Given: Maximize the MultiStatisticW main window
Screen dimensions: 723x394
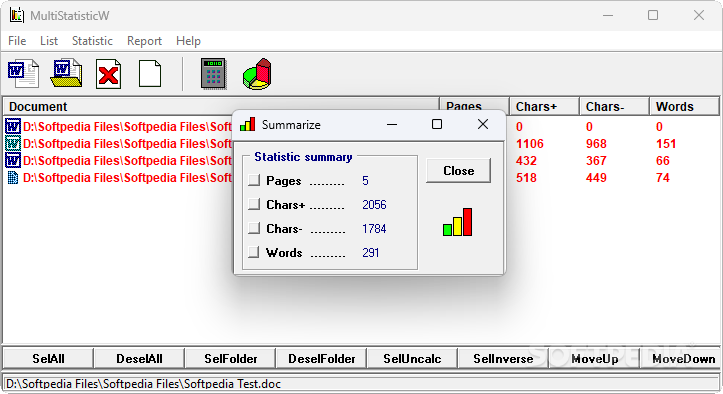Looking at the screenshot, I should (x=653, y=15).
